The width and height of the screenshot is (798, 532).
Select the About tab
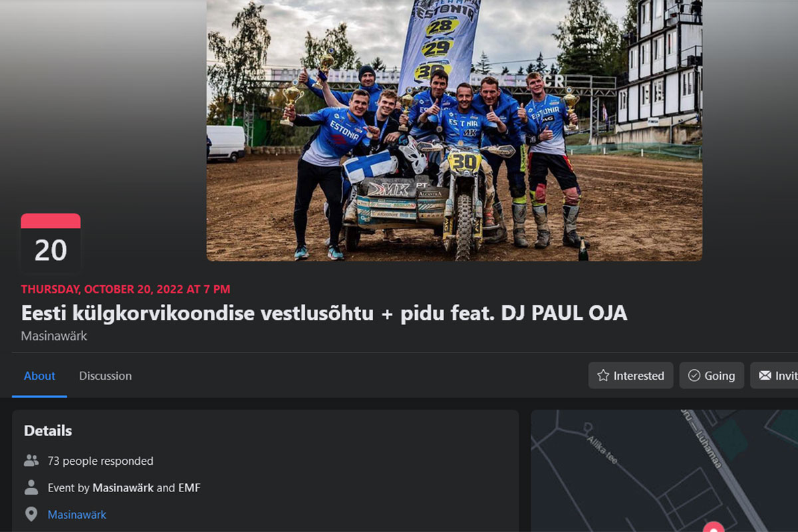pos(39,376)
